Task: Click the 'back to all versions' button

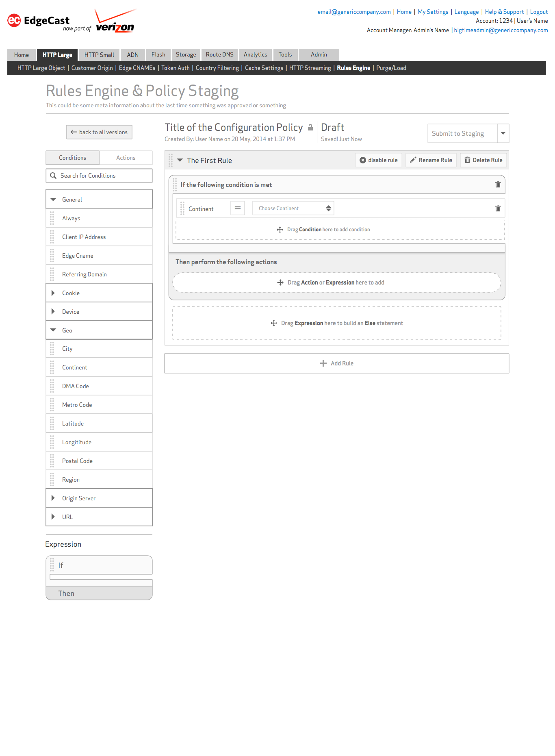Action: point(100,132)
